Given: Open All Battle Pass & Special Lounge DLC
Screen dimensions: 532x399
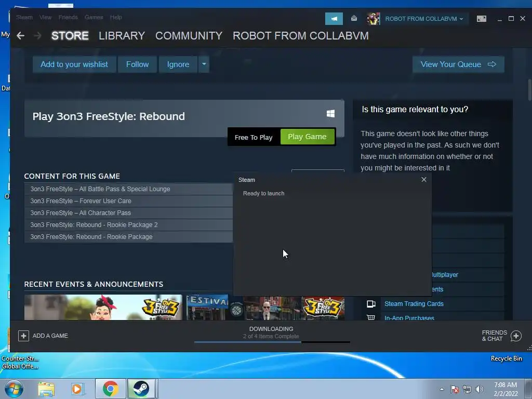Looking at the screenshot, I should (129, 189).
